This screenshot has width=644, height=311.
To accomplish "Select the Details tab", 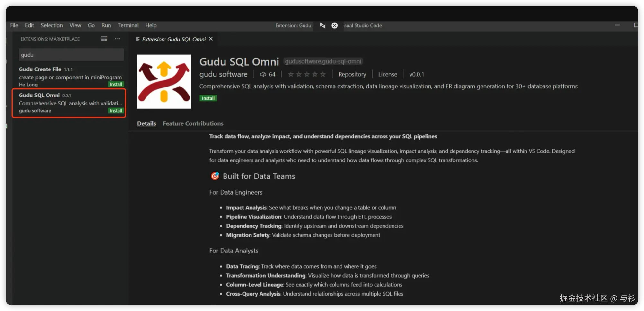I will (146, 123).
